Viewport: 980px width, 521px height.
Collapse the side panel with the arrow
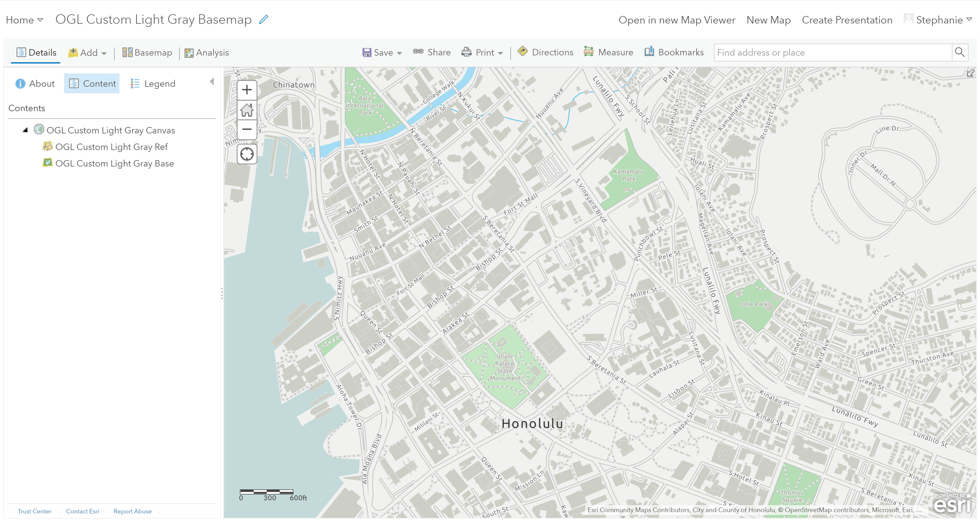(212, 81)
